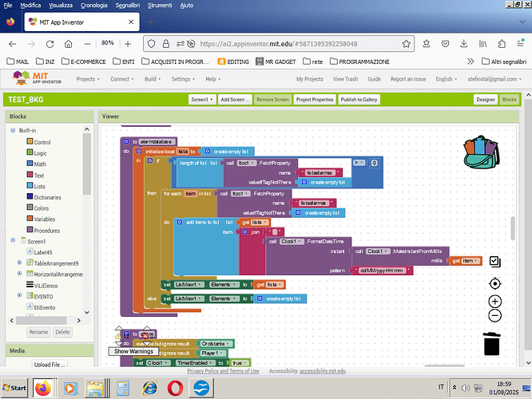Select the Variables blocks category
Image resolution: width=532 pixels, height=399 pixels.
pos(46,218)
